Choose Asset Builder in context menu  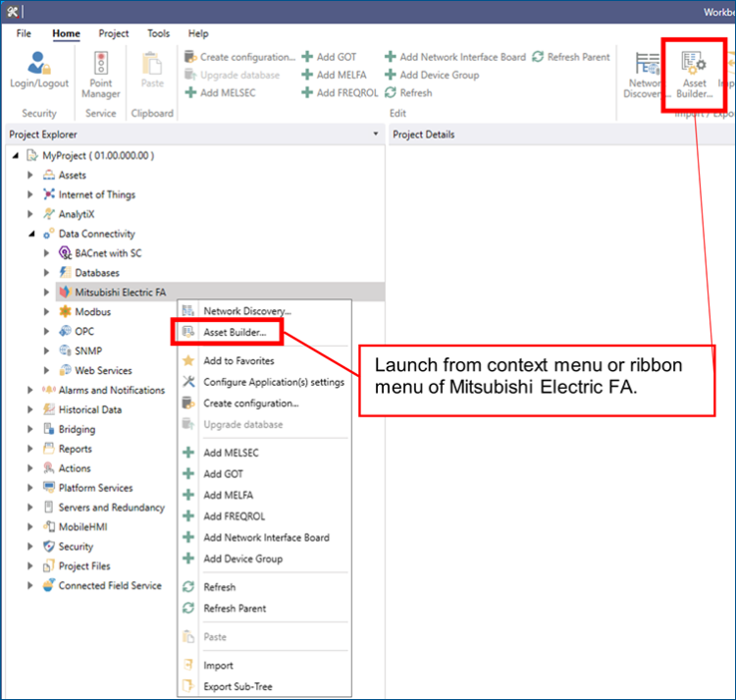265,333
